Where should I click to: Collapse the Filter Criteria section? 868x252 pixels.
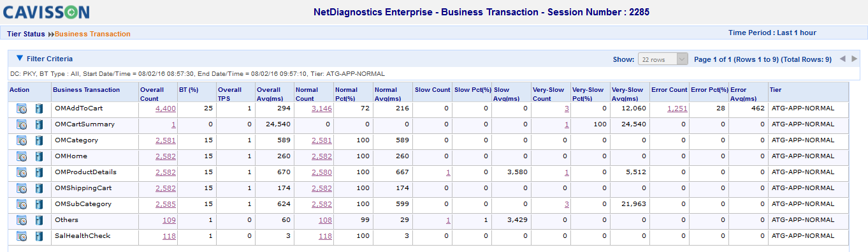point(20,58)
